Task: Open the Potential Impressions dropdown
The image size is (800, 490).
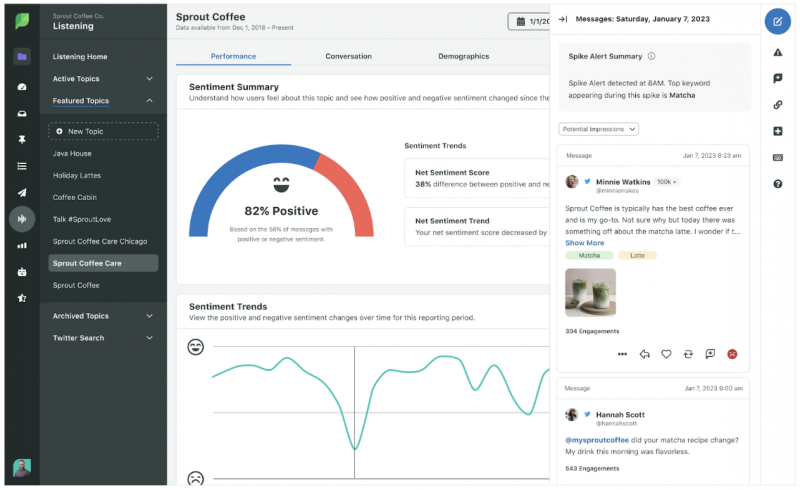Action: [598, 129]
